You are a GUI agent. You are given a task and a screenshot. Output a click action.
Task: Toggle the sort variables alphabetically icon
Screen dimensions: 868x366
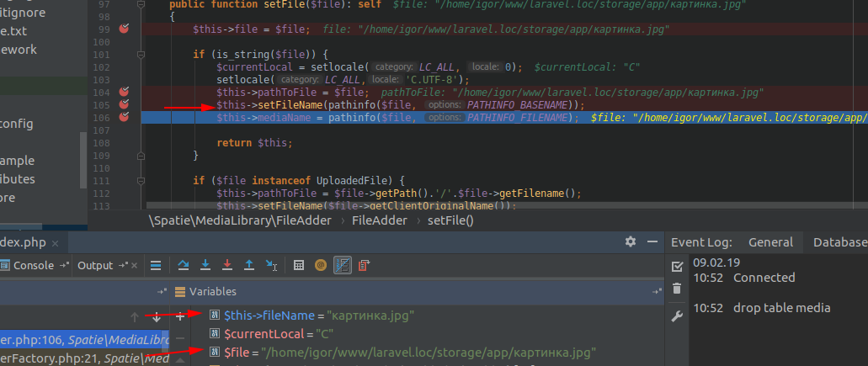point(343,265)
